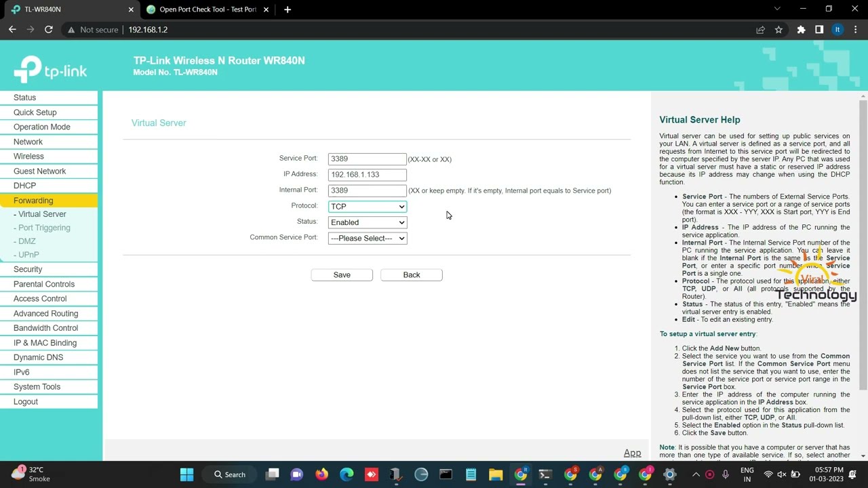Open the weather widget showing 32°C
868x488 pixels.
coord(31,474)
